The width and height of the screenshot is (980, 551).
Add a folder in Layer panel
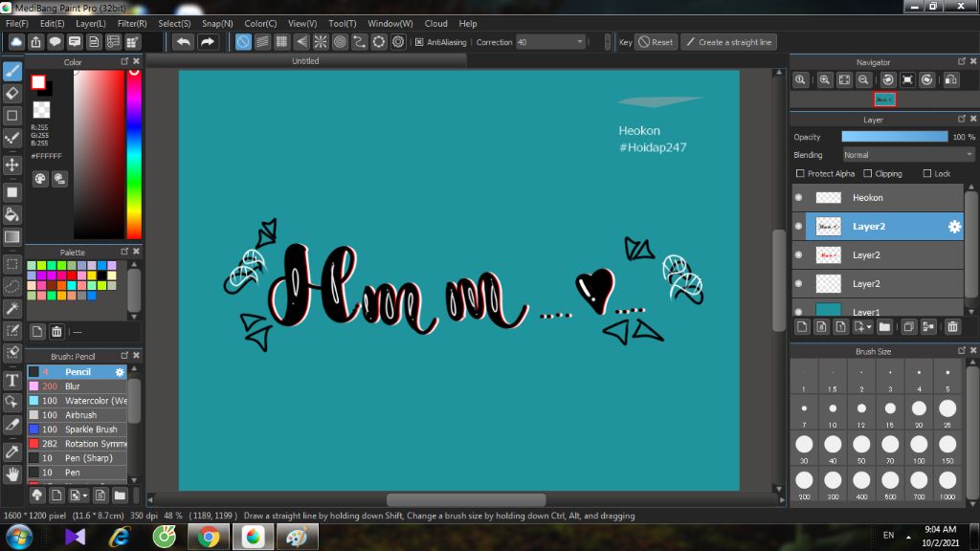tap(884, 327)
